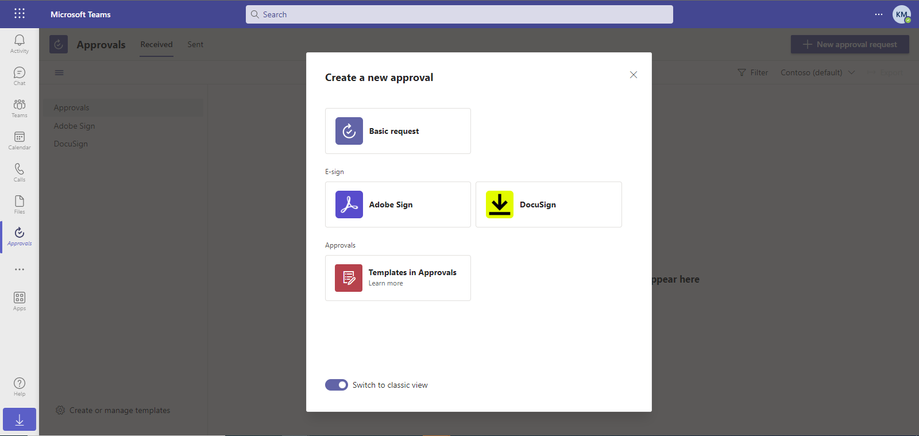This screenshot has height=436, width=919.
Task: Open Calls in the left rail
Action: [19, 173]
